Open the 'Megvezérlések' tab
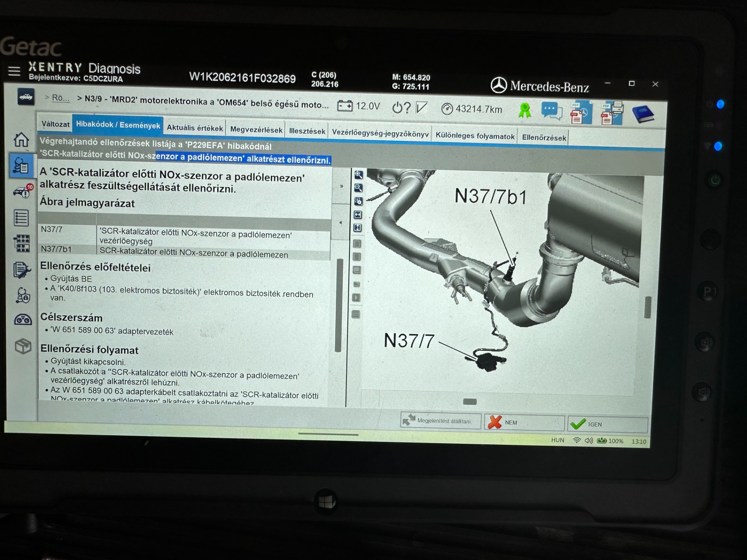The image size is (747, 560). pyautogui.click(x=256, y=130)
